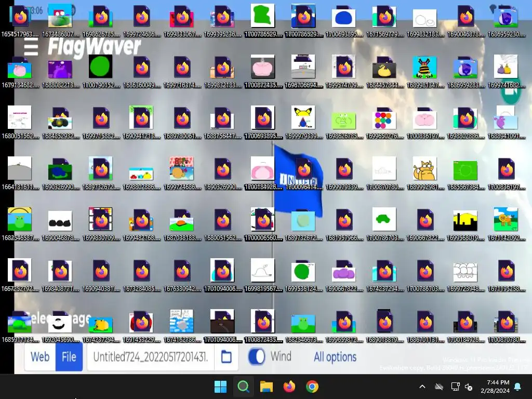
Task: Select desktop file 1654517963
Action: pos(20,20)
